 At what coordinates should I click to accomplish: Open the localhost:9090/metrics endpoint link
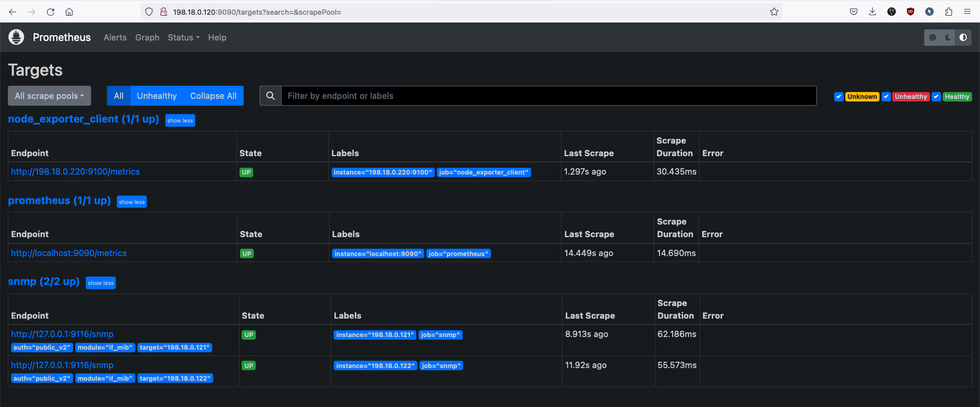[x=69, y=253]
